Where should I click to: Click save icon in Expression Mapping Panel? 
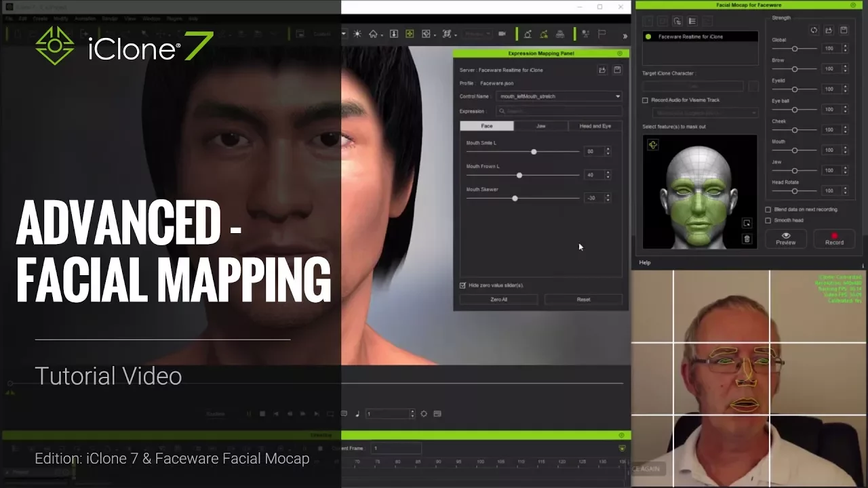pos(617,70)
